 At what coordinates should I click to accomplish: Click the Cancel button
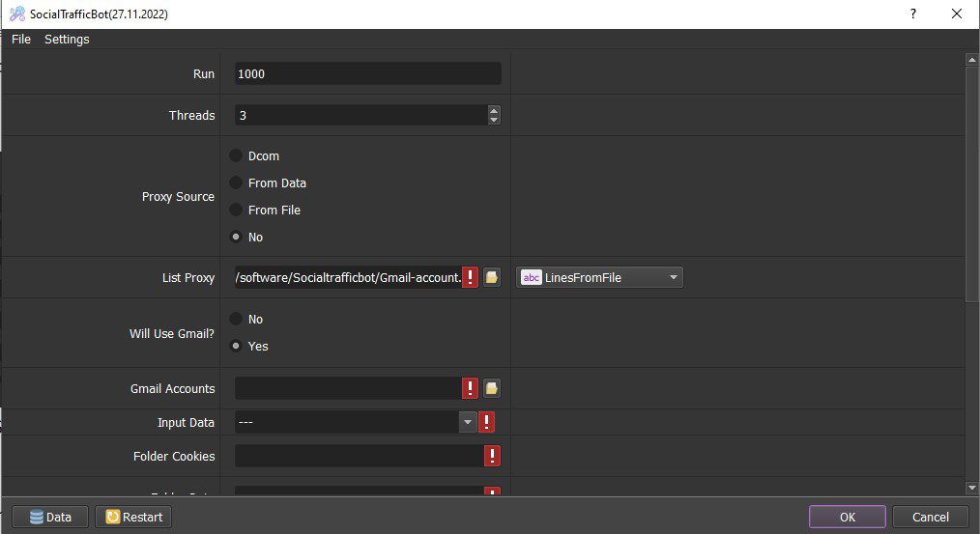click(930, 517)
